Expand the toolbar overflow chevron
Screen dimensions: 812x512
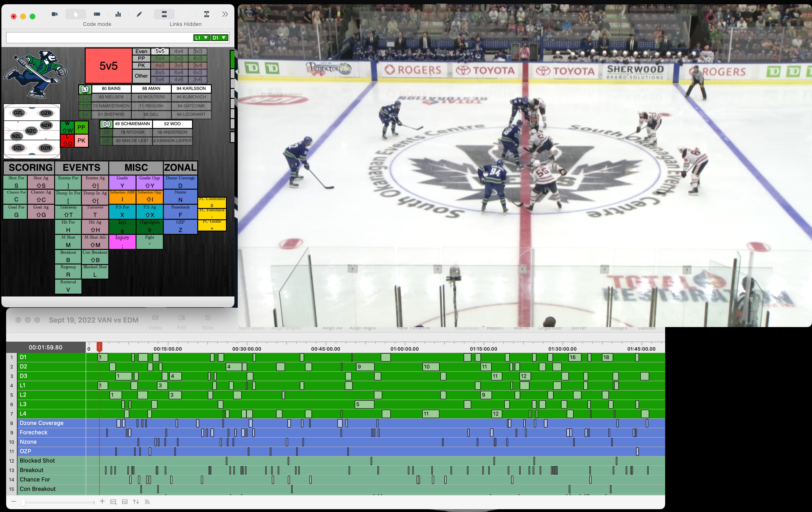pos(225,14)
